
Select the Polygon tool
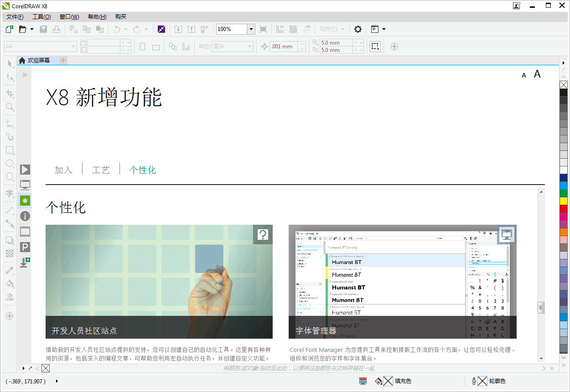[10, 176]
